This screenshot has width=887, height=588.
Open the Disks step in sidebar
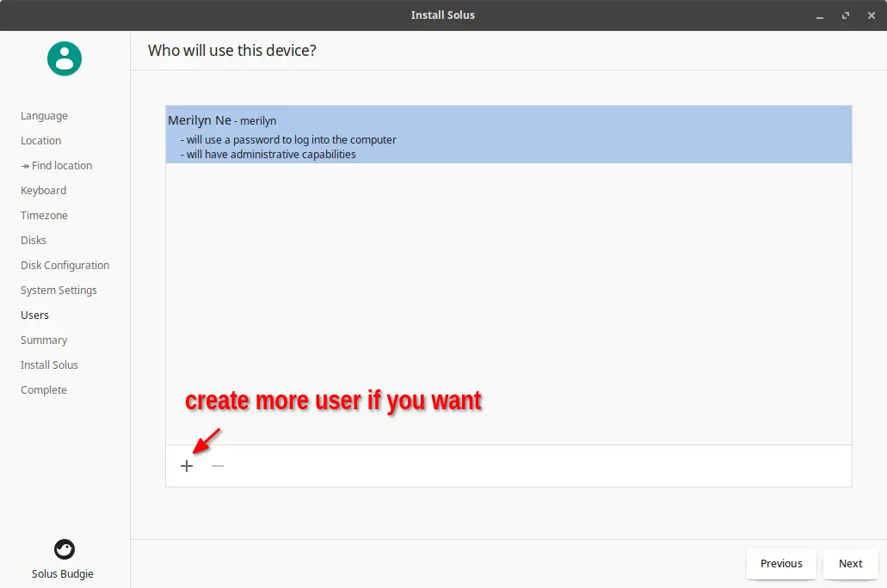pos(34,241)
